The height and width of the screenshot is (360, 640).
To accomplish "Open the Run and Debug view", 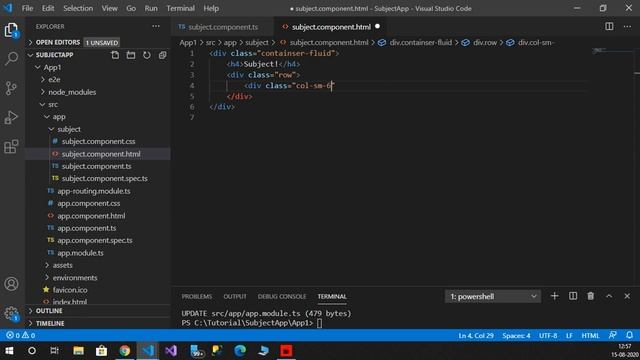I will click(11, 118).
